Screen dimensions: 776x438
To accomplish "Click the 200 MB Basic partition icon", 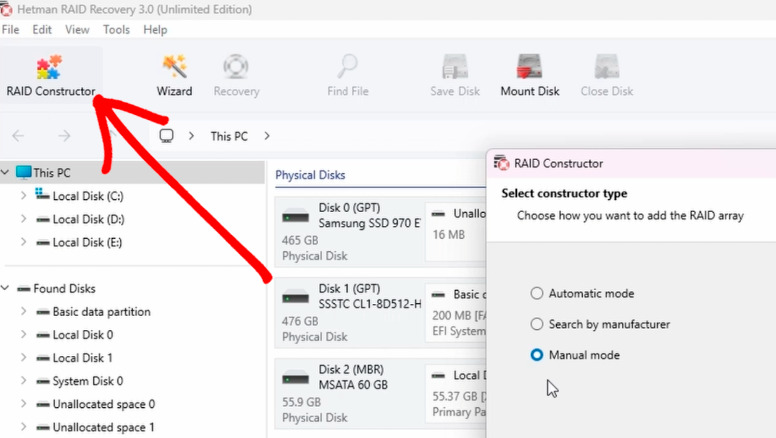I will click(x=438, y=294).
